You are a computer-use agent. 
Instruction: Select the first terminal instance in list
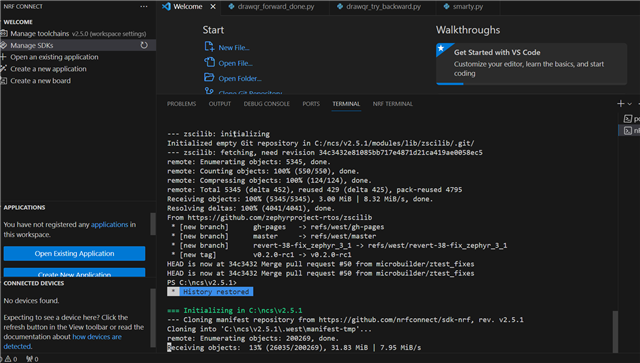click(630, 119)
